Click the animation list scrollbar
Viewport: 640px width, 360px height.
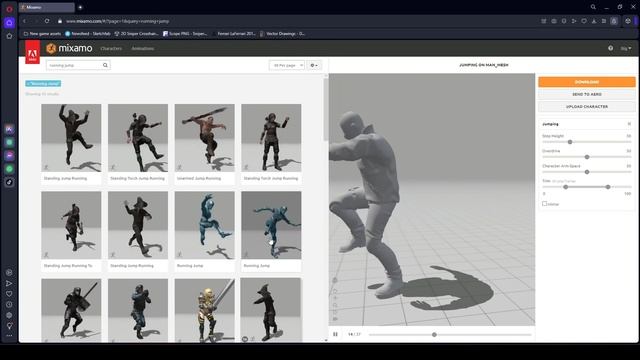pyautogui.click(x=325, y=109)
